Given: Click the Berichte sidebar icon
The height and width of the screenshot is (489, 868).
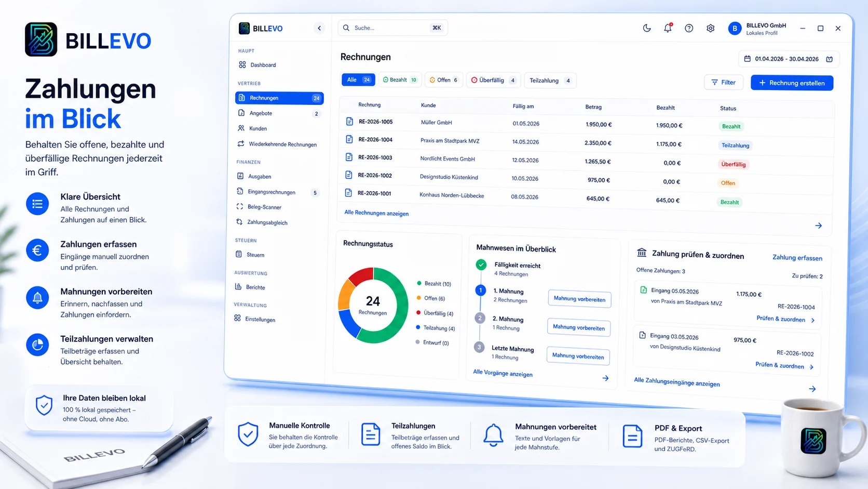Looking at the screenshot, I should pos(238,286).
